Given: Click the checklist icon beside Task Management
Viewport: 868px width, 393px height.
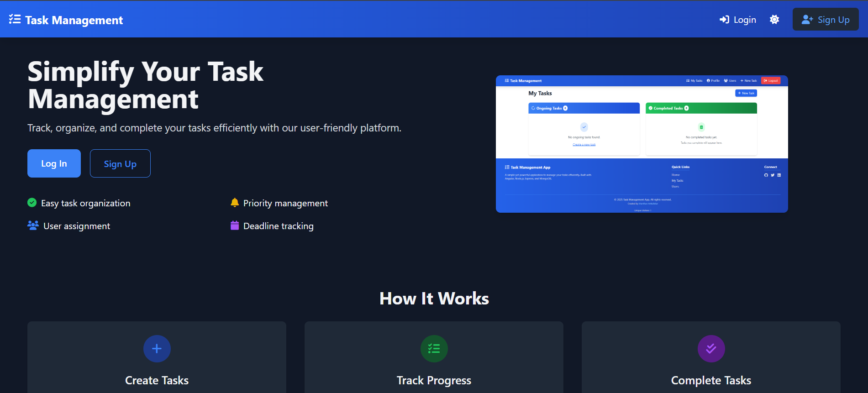Looking at the screenshot, I should [15, 19].
